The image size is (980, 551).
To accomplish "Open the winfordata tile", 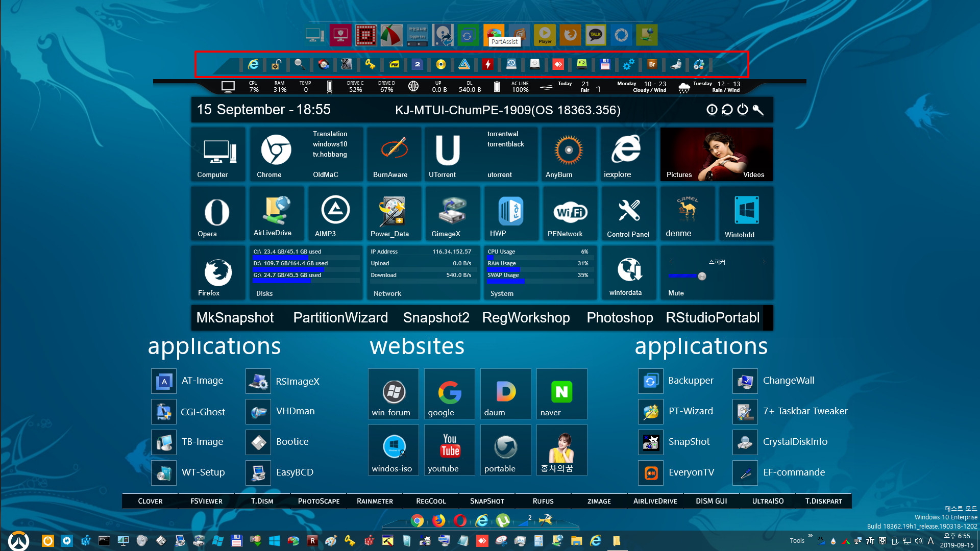I will [x=629, y=272].
